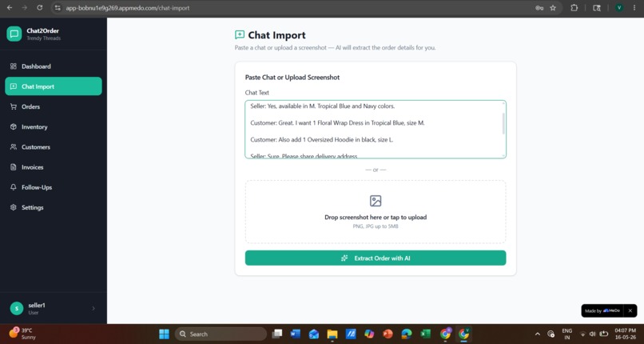The width and height of the screenshot is (644, 344).
Task: Open the Copilot app on the taskbar
Action: click(x=369, y=334)
